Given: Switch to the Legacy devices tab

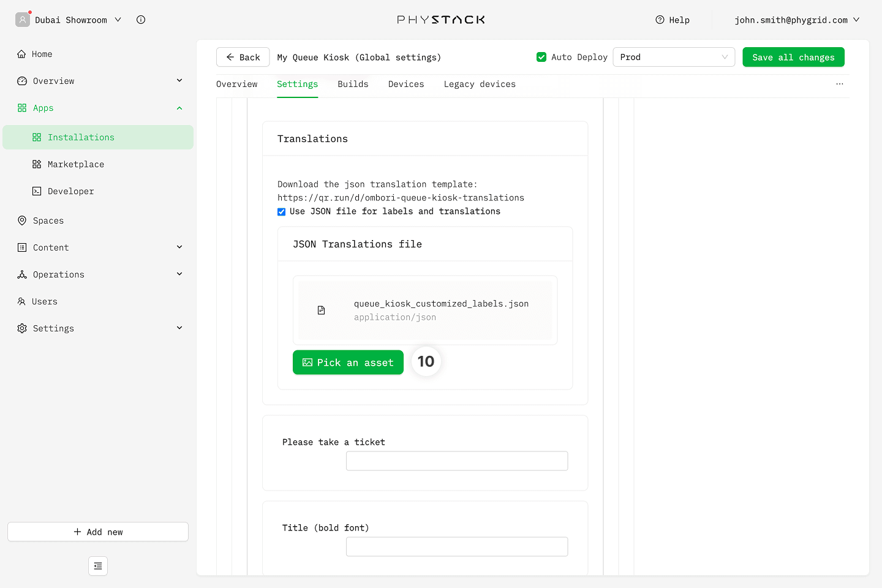Looking at the screenshot, I should tap(480, 84).
